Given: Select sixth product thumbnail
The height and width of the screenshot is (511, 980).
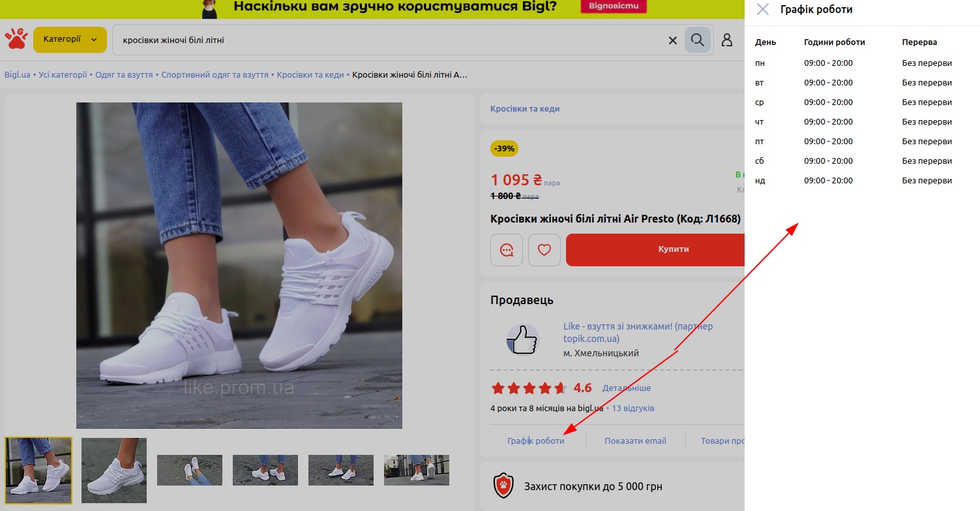Looking at the screenshot, I should click(417, 471).
